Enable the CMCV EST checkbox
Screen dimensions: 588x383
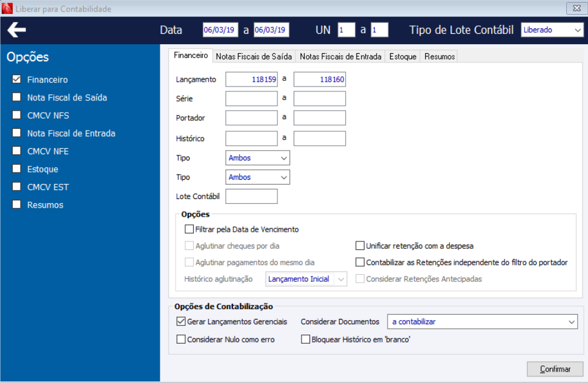[16, 186]
